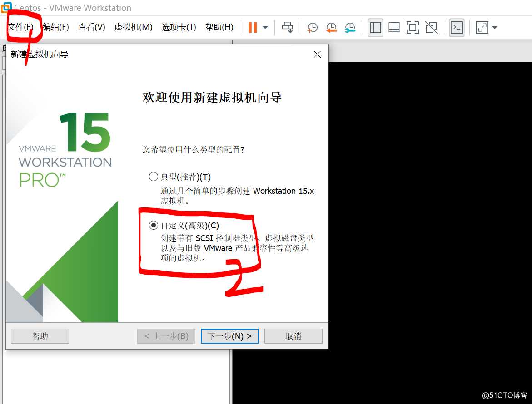
Task: Expand the stretch display dropdown arrow
Action: click(495, 28)
